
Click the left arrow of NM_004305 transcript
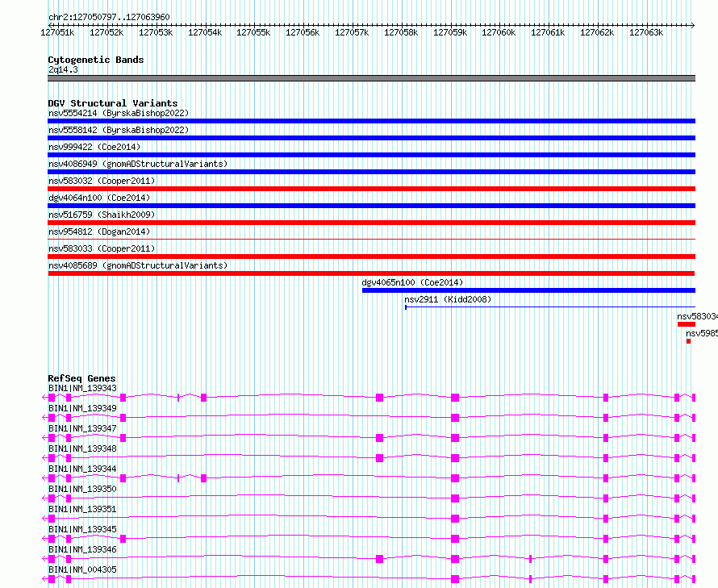pos(45,579)
